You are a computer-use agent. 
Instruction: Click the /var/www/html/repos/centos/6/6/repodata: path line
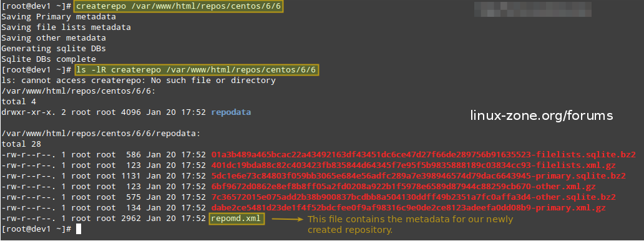[x=101, y=134]
